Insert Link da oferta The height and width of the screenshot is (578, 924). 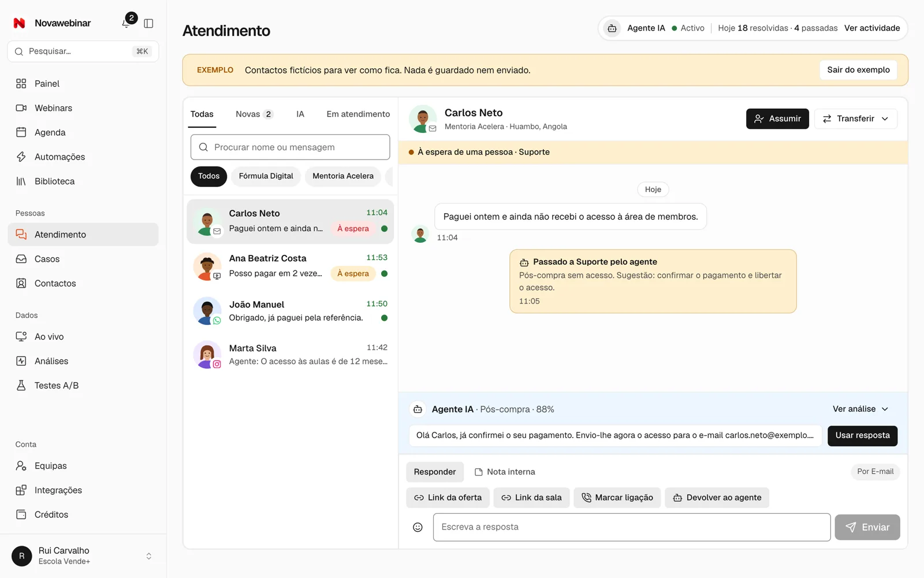pos(448,498)
